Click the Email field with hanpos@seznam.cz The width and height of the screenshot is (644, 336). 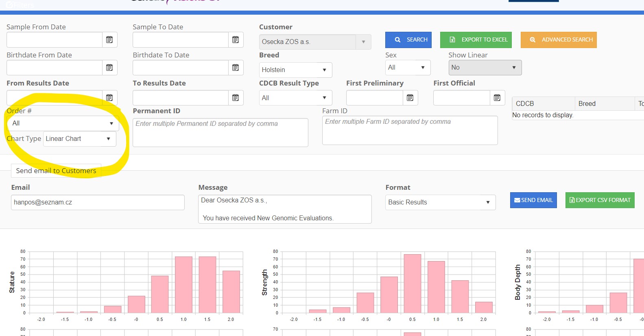click(x=98, y=202)
